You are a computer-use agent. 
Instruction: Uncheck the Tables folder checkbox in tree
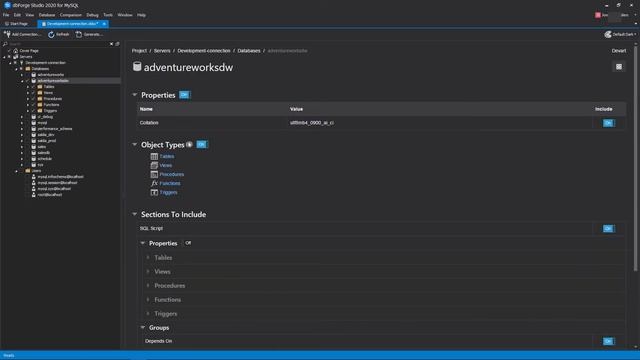tap(33, 87)
